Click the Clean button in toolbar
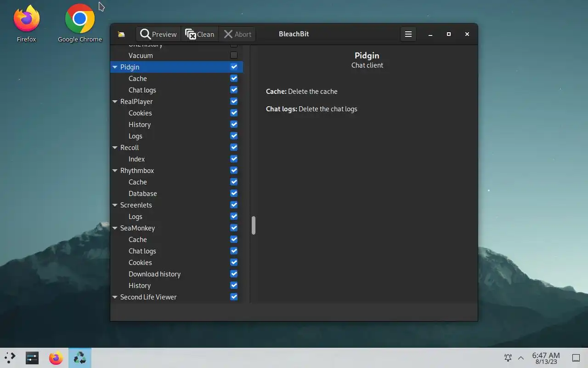This screenshot has width=588, height=368. click(200, 34)
